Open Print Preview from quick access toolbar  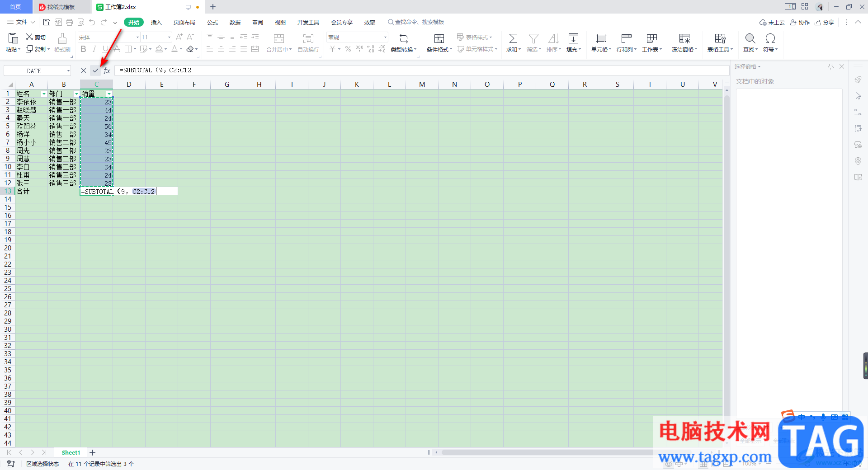pos(81,22)
